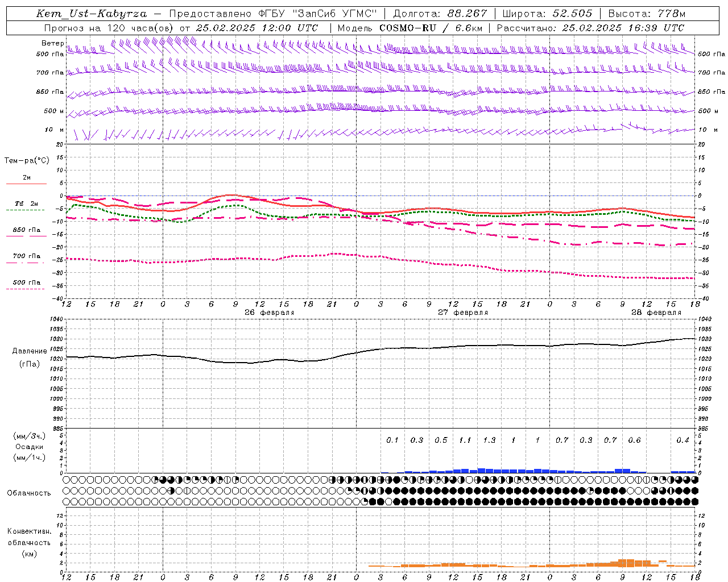Click the precipitation value 0.1
Image resolution: width=728 pixels, height=582 pixels.
coord(392,440)
